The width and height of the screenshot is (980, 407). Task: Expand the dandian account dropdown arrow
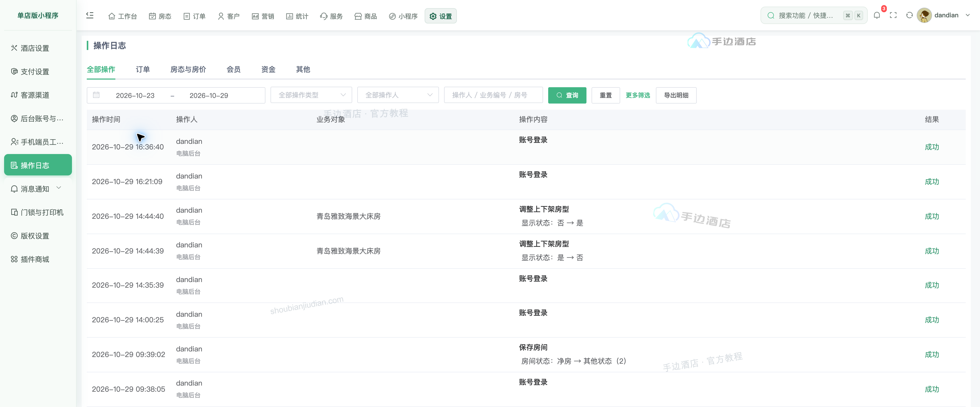pyautogui.click(x=967, y=16)
